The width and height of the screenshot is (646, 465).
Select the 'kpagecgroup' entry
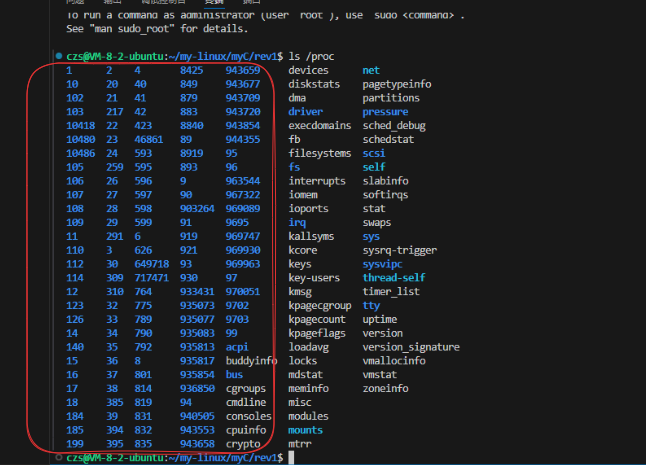[x=320, y=306]
